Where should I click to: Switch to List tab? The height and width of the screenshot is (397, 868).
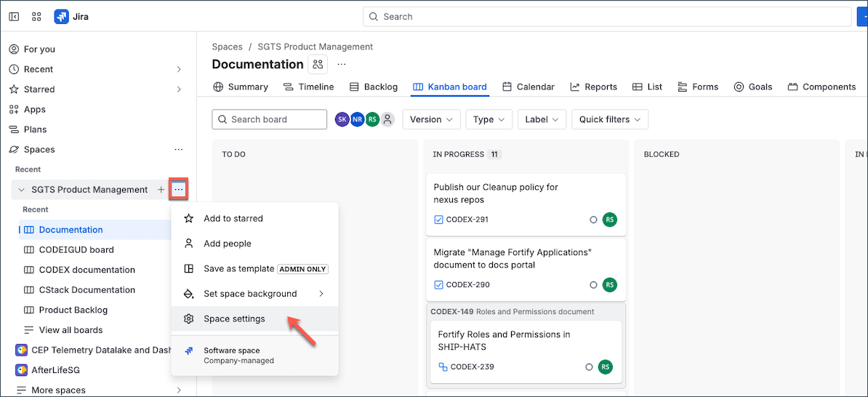click(x=647, y=87)
